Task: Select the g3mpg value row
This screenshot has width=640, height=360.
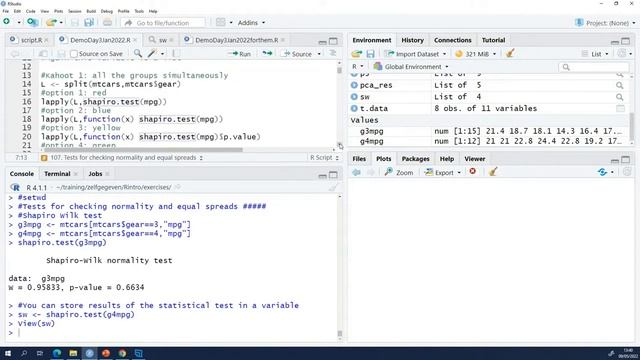Action: point(489,131)
